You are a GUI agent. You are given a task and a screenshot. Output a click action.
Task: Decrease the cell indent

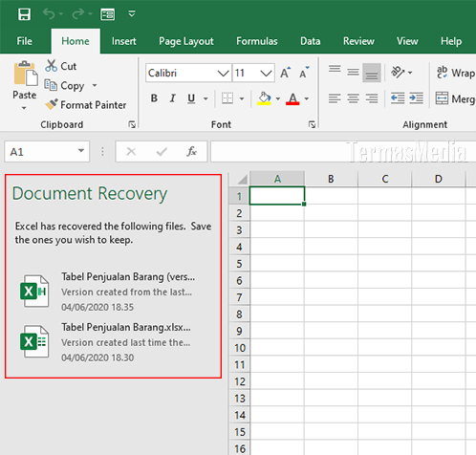point(398,98)
